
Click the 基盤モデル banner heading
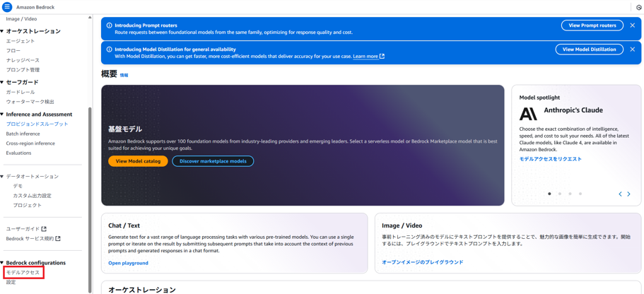pyautogui.click(x=125, y=129)
